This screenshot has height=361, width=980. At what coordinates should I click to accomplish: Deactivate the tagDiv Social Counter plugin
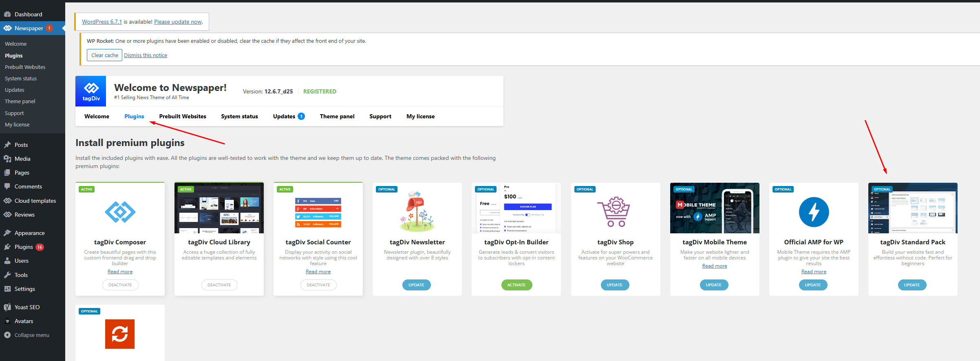(x=318, y=285)
